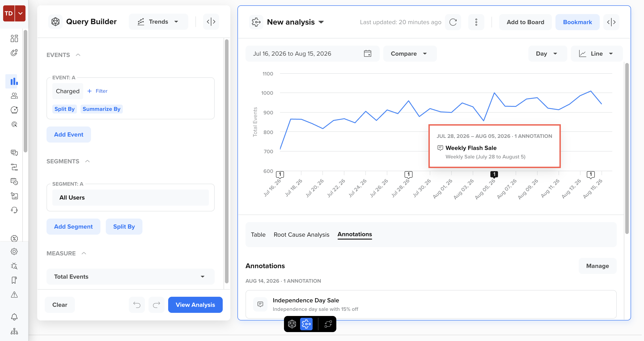This screenshot has width=644, height=341.
Task: Add a Filter to the Charged event
Action: coord(97,91)
